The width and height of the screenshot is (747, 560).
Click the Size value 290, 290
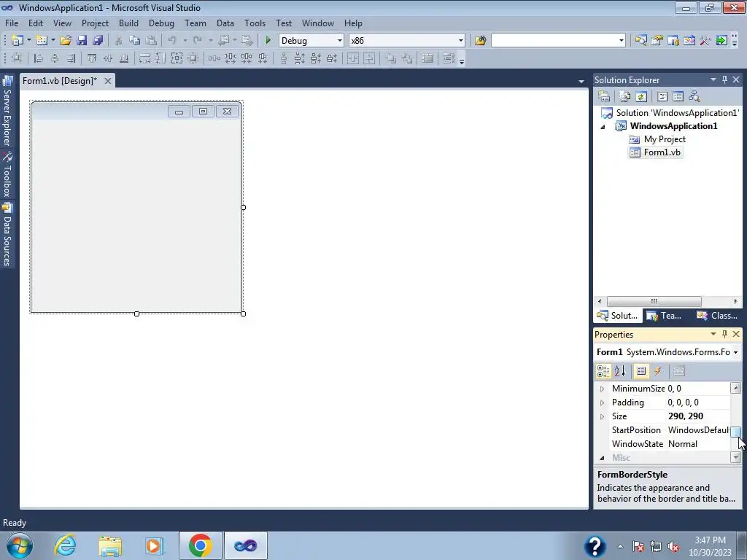pos(686,416)
